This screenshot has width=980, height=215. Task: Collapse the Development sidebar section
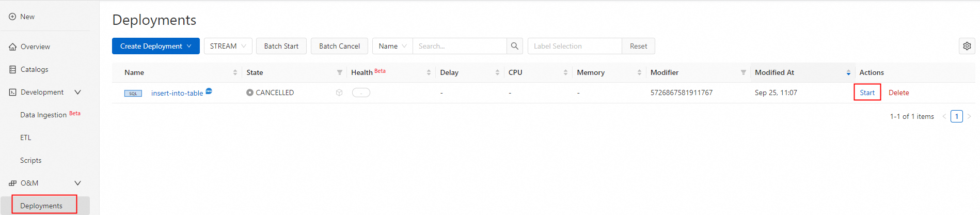77,92
